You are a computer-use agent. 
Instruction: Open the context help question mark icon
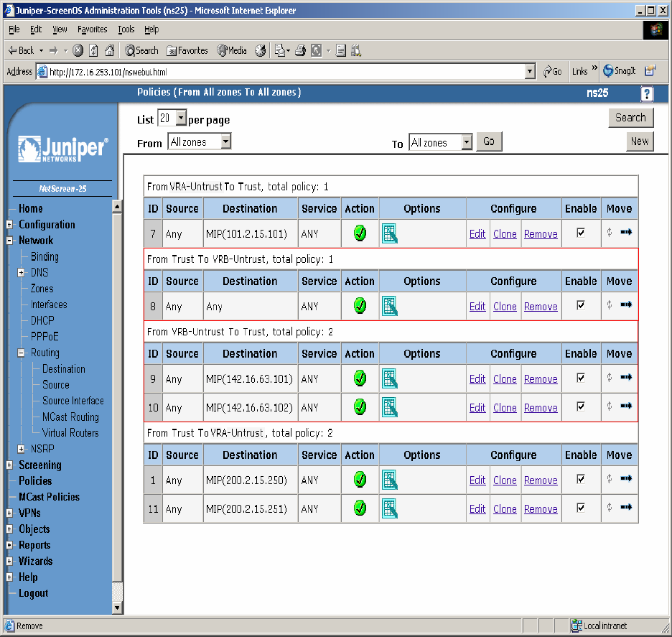coord(647,93)
